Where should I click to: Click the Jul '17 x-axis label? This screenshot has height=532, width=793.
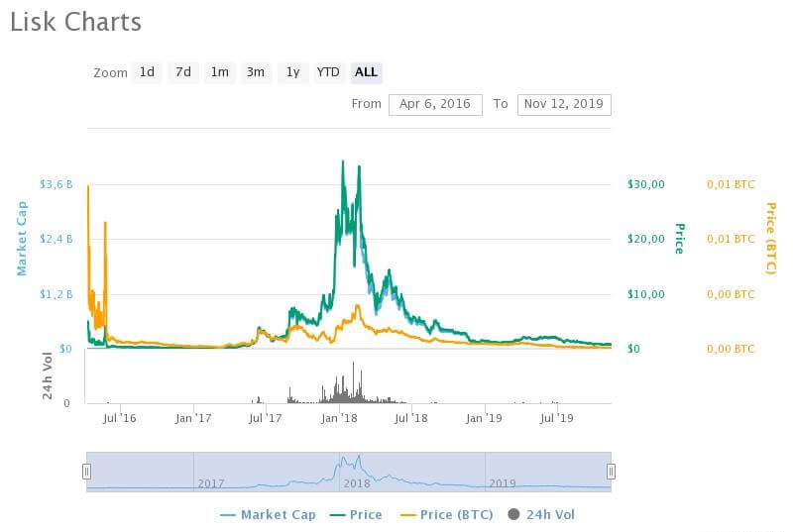pos(265,418)
